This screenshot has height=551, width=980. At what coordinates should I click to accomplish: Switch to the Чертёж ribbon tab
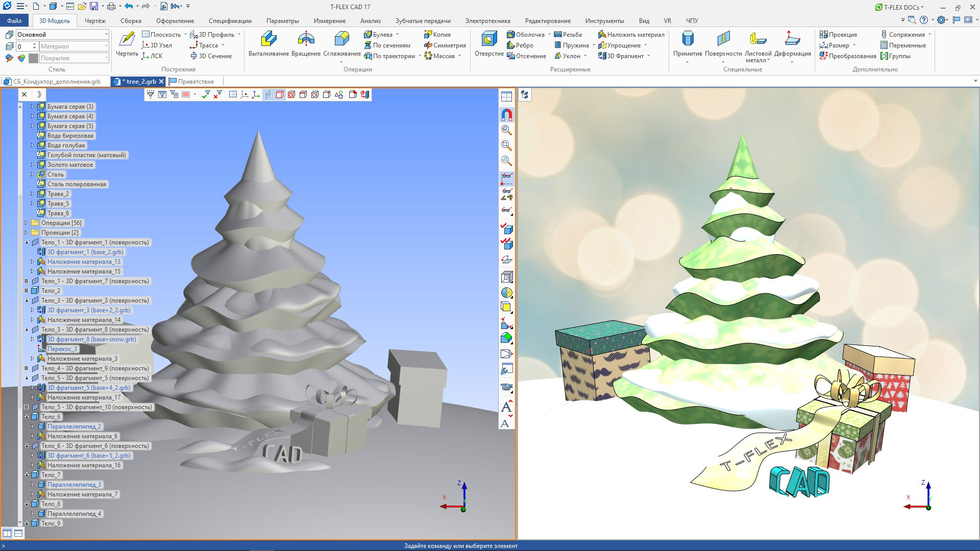click(x=95, y=21)
